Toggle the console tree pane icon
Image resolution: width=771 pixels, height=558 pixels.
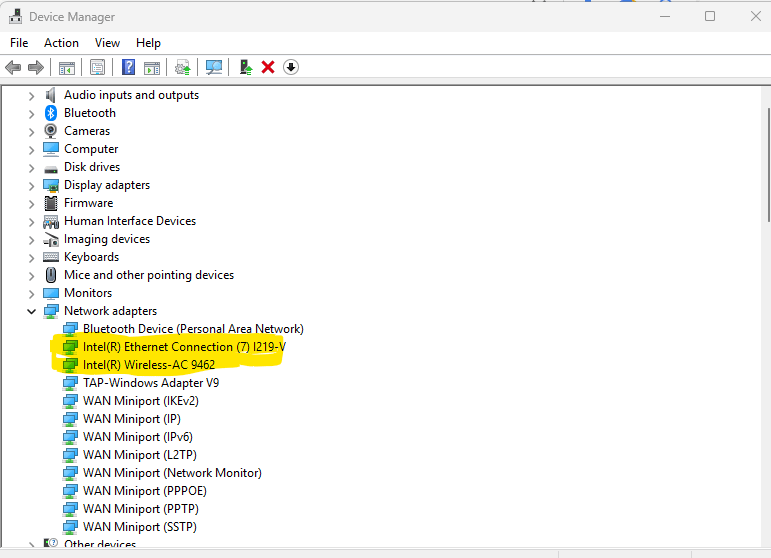66,67
